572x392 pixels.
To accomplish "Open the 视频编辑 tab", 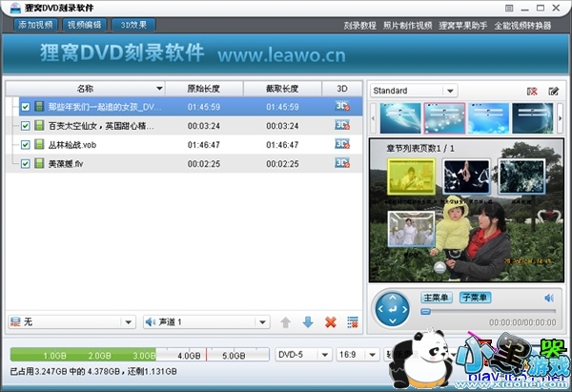I will click(85, 24).
